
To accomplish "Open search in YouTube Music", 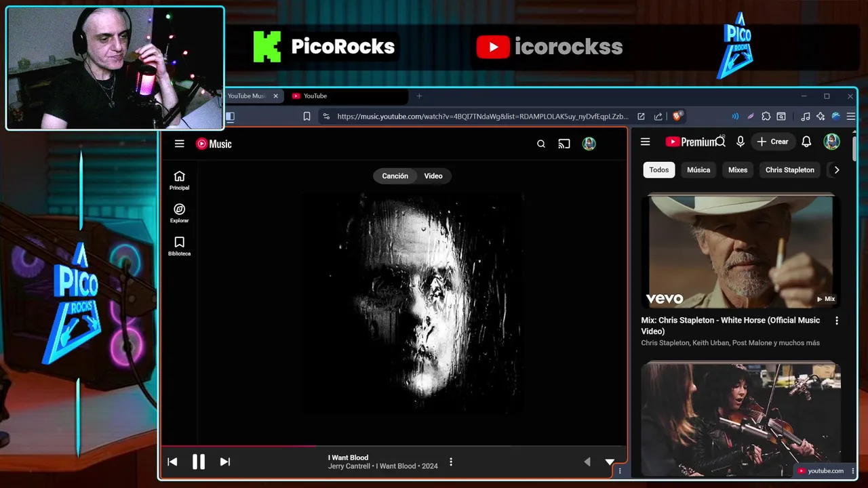I will click(x=541, y=144).
